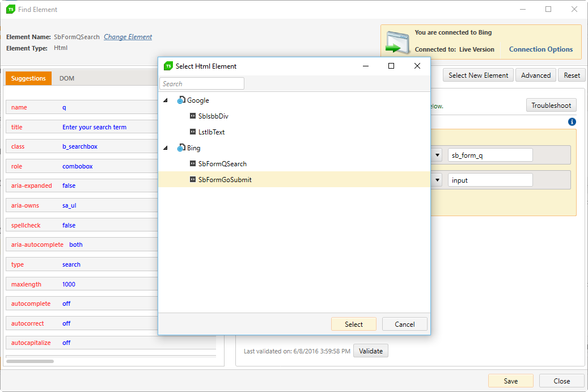
Task: Click the sb_form_q text field
Action: [490, 155]
